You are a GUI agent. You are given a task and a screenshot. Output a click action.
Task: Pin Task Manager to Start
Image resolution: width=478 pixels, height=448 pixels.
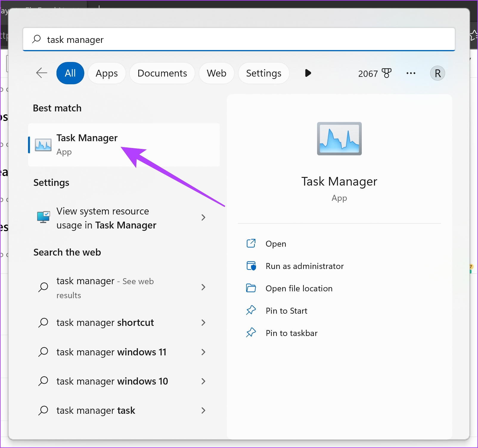point(286,310)
